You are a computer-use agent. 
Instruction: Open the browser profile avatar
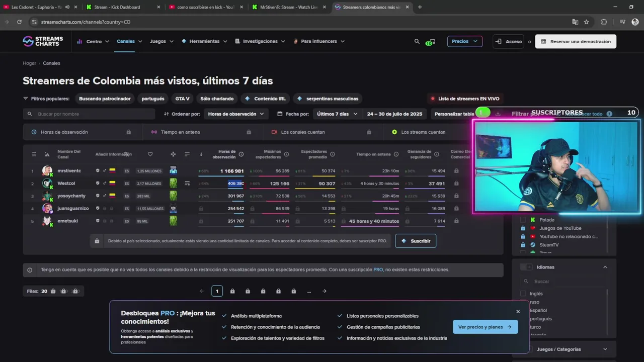tap(635, 22)
